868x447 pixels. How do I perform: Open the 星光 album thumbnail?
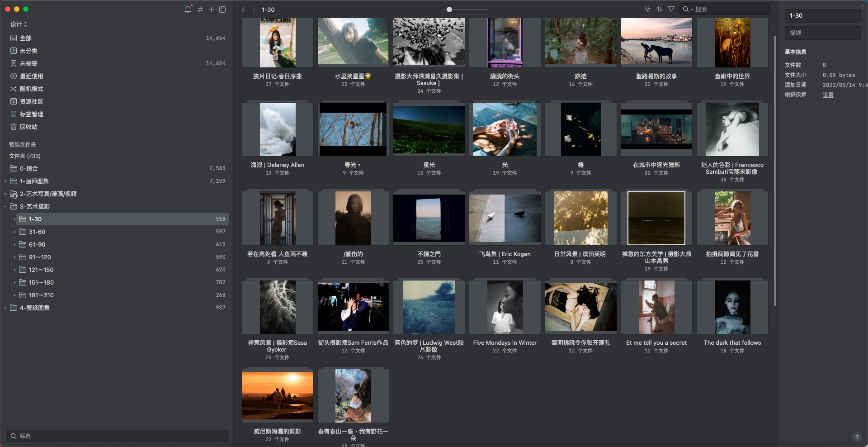coord(429,129)
